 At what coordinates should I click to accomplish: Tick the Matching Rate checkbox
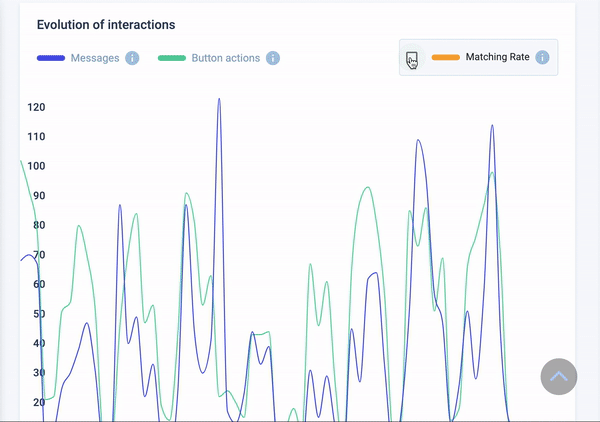412,58
